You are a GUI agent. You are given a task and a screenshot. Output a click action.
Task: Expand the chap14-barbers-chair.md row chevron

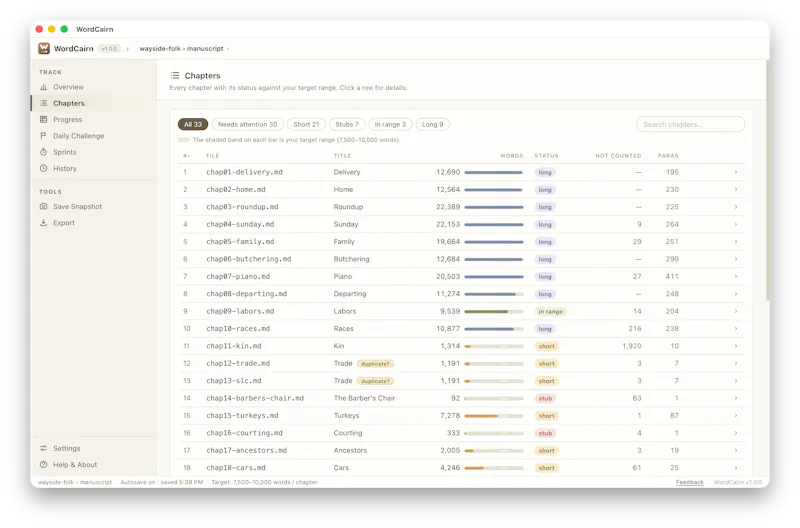736,398
